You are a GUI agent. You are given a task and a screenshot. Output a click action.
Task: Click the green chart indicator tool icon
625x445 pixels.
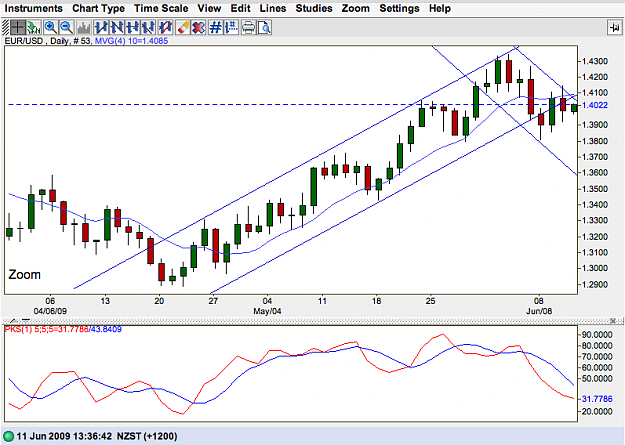tap(33, 28)
